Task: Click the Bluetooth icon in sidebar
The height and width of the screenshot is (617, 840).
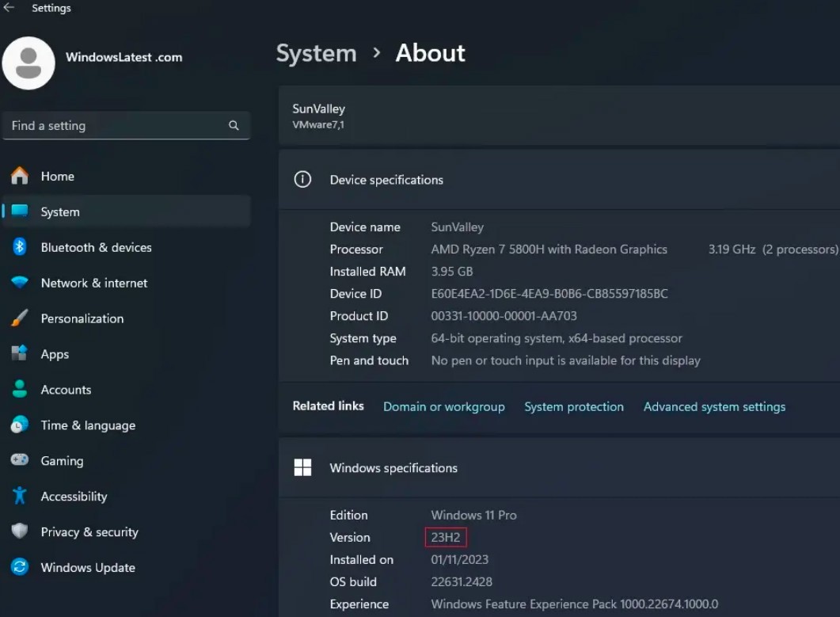Action: pos(20,246)
